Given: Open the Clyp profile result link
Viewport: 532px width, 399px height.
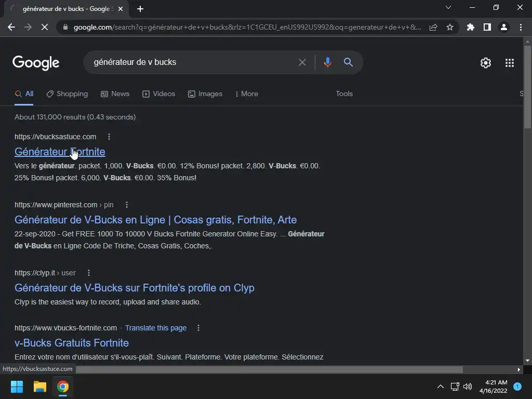Looking at the screenshot, I should [x=135, y=288].
